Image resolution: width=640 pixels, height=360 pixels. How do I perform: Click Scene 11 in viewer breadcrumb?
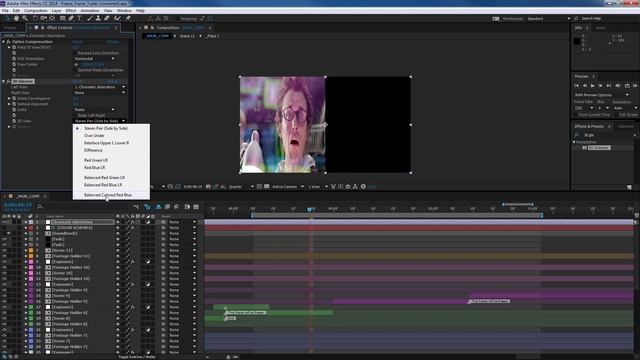[187, 36]
